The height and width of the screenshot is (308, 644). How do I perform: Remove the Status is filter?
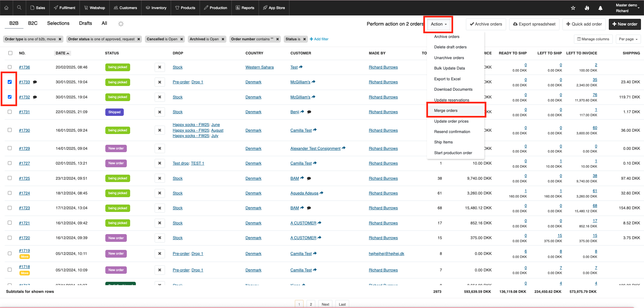pyautogui.click(x=305, y=39)
